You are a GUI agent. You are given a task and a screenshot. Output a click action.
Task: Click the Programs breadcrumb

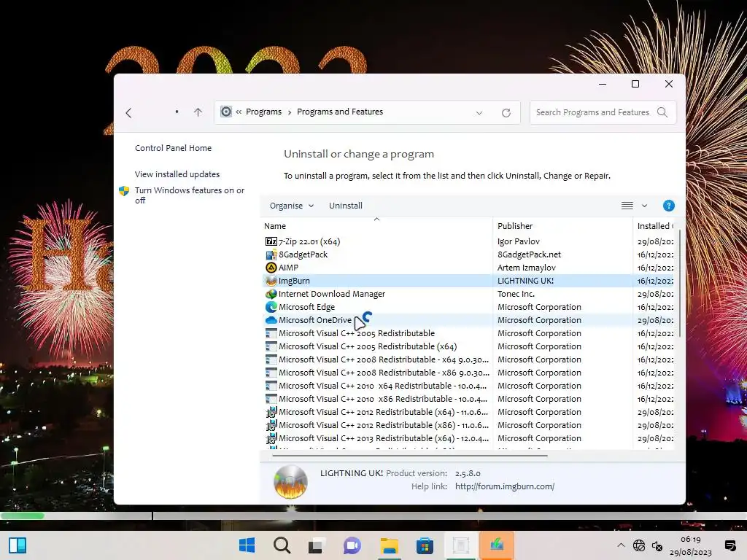(263, 112)
